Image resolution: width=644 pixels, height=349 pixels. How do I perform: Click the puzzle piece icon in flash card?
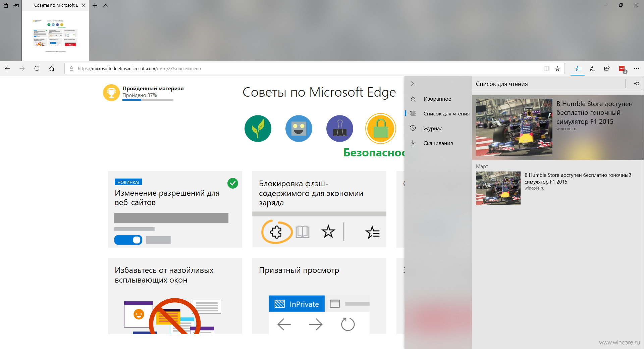click(x=276, y=232)
